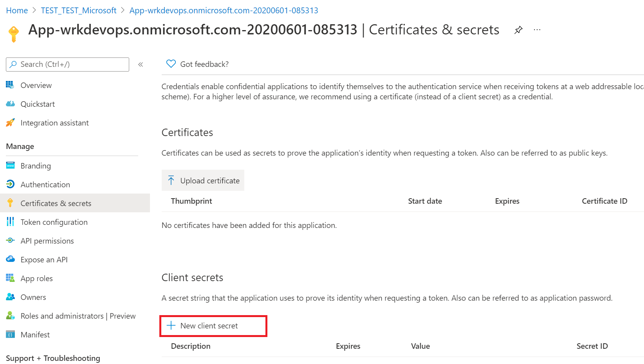Image resolution: width=644 pixels, height=364 pixels.
Task: Navigate to TEST_TEST_Microsoft breadcrumb link
Action: pos(78,10)
